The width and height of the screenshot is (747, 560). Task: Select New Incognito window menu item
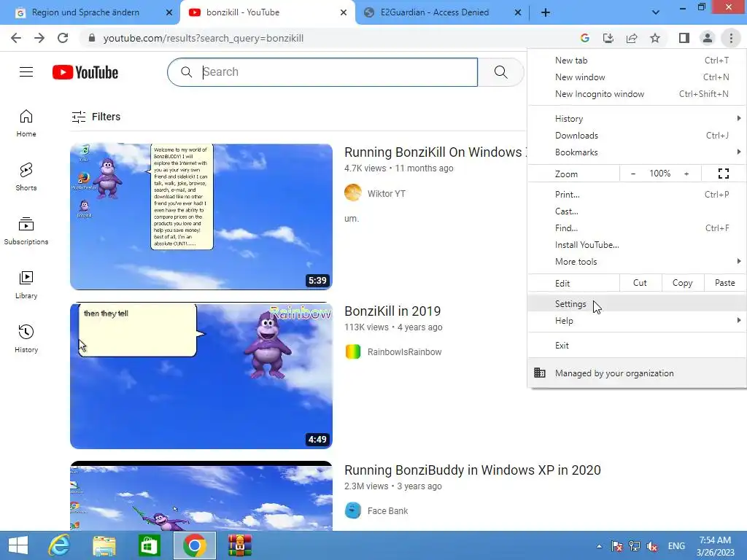point(637,94)
